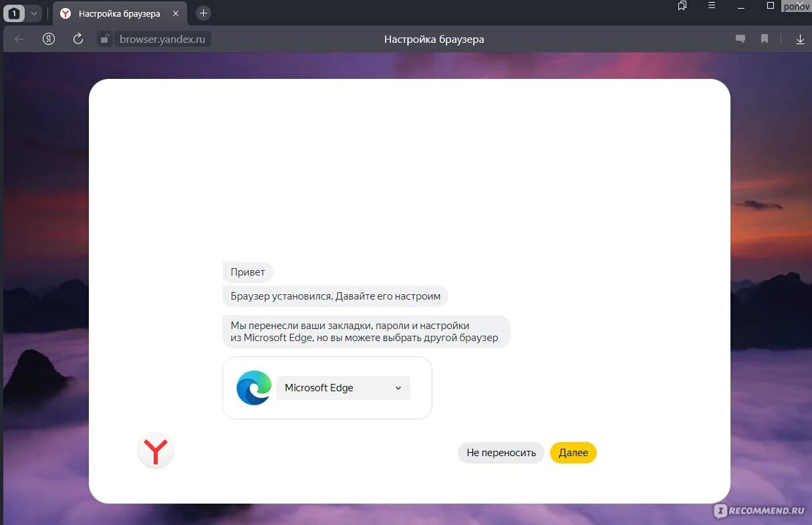Click the Настройка браузера page title
Viewport: 812px width, 525px height.
434,39
